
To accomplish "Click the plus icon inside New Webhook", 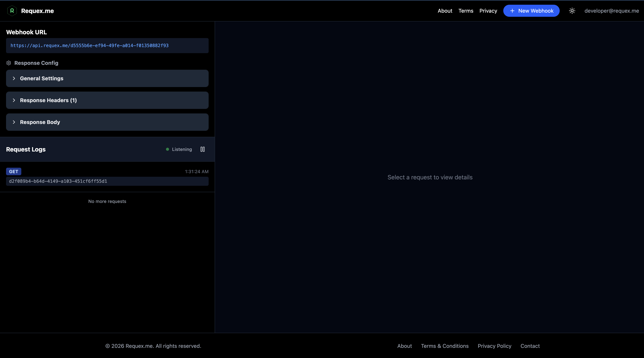I will pos(512,11).
